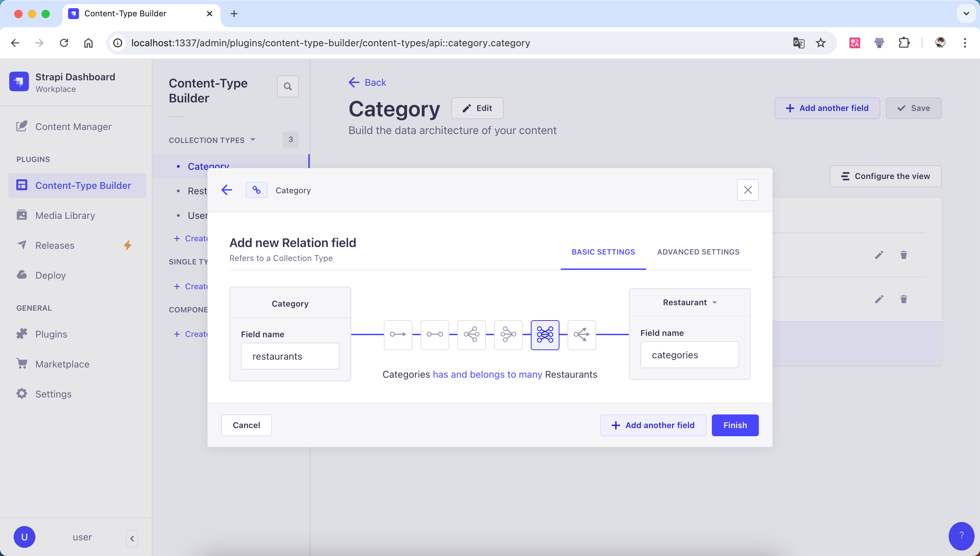Click Cancel in the modal
The image size is (980, 556).
coord(246,425)
